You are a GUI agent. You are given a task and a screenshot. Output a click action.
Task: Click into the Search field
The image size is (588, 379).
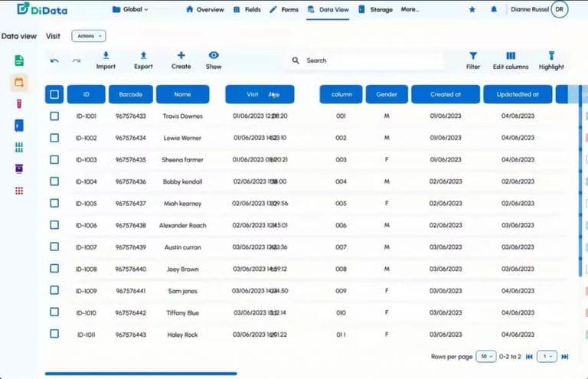pos(367,60)
